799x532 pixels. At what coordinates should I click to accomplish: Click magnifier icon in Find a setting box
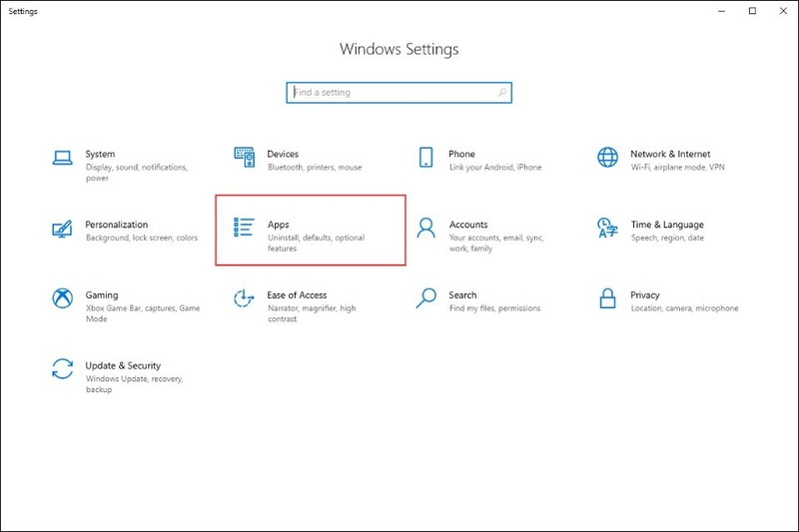point(502,93)
